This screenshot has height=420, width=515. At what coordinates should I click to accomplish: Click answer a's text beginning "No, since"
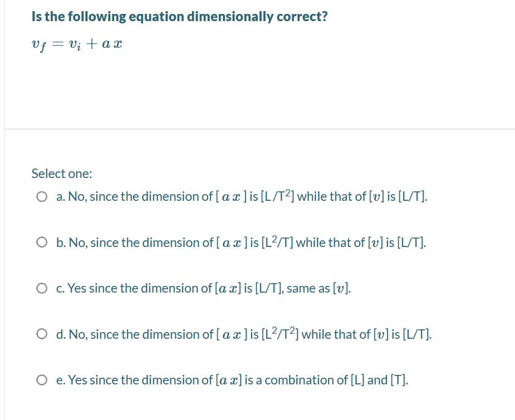pos(242,196)
